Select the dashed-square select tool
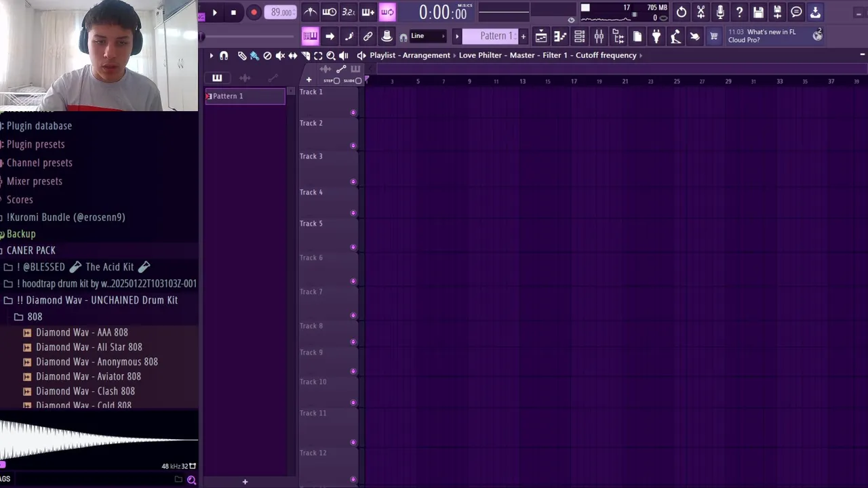Screen dimensions: 868x488 click(x=318, y=56)
